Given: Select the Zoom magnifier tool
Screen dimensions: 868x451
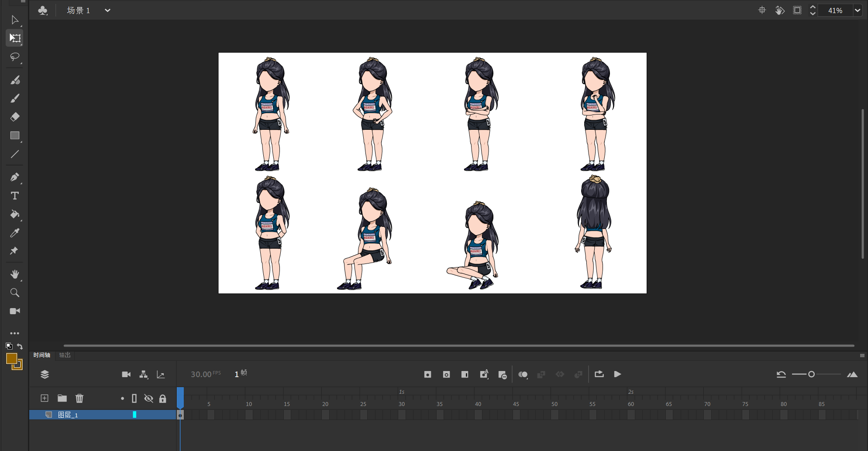Looking at the screenshot, I should [x=15, y=293].
